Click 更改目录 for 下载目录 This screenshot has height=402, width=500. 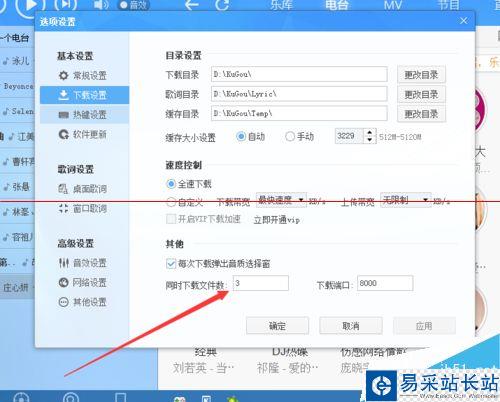(x=421, y=75)
